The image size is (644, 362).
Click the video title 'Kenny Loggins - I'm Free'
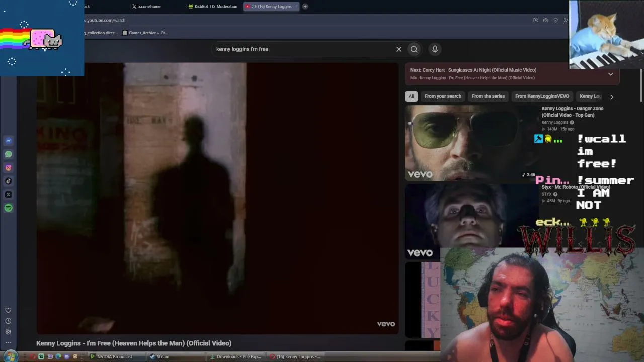(134, 343)
